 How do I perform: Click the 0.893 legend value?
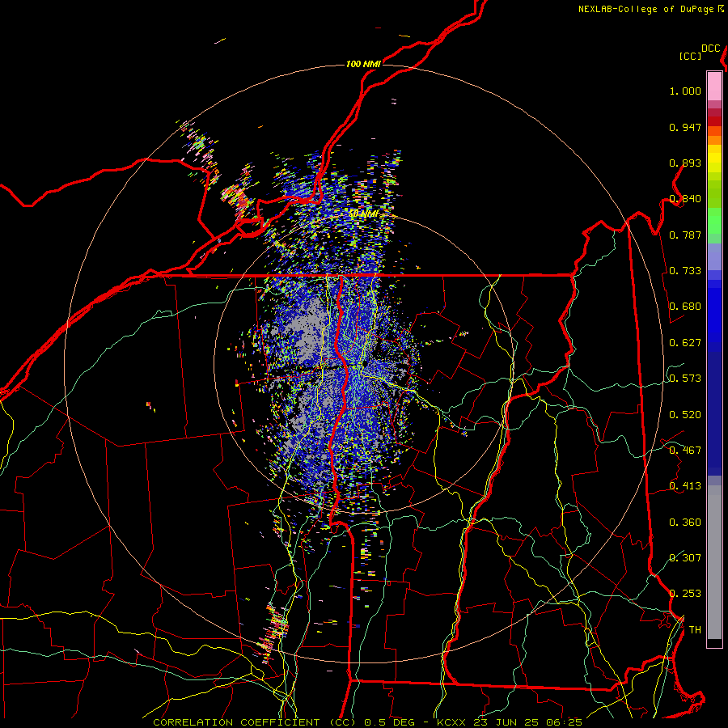coord(685,163)
